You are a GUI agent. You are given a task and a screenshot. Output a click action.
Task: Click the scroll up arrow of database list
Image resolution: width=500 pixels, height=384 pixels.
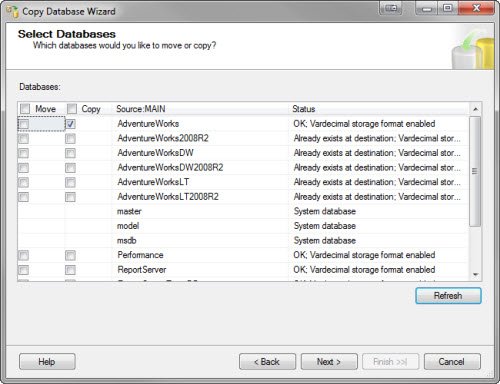[x=476, y=109]
